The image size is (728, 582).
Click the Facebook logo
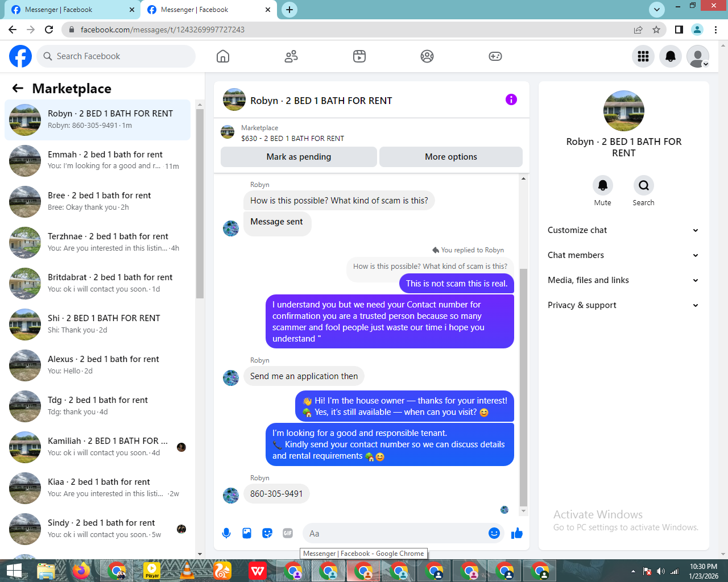click(20, 56)
